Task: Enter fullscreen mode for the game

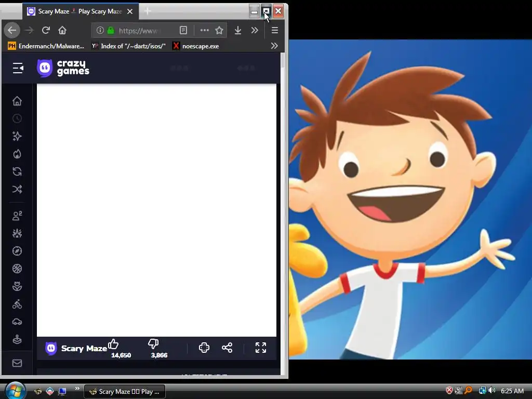Action: (261, 348)
